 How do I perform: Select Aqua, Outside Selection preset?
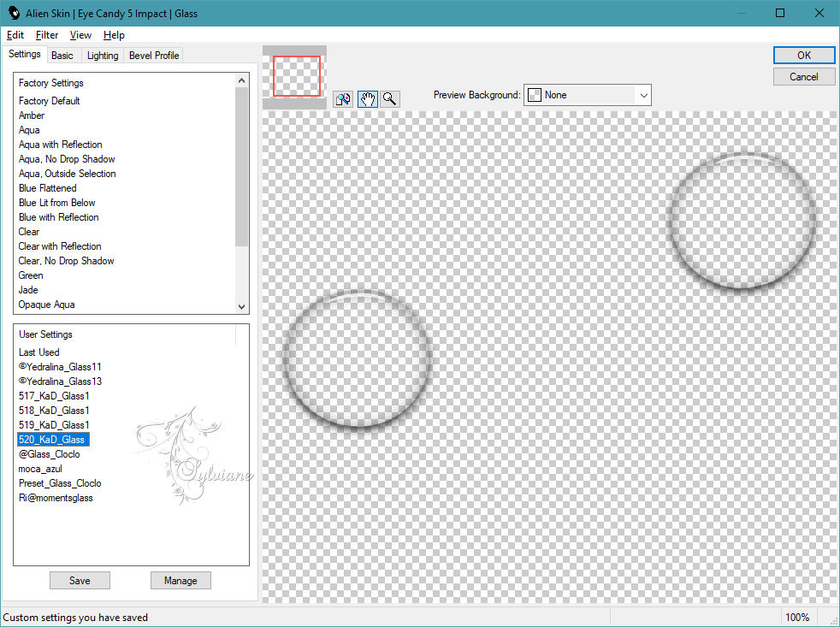(x=68, y=173)
